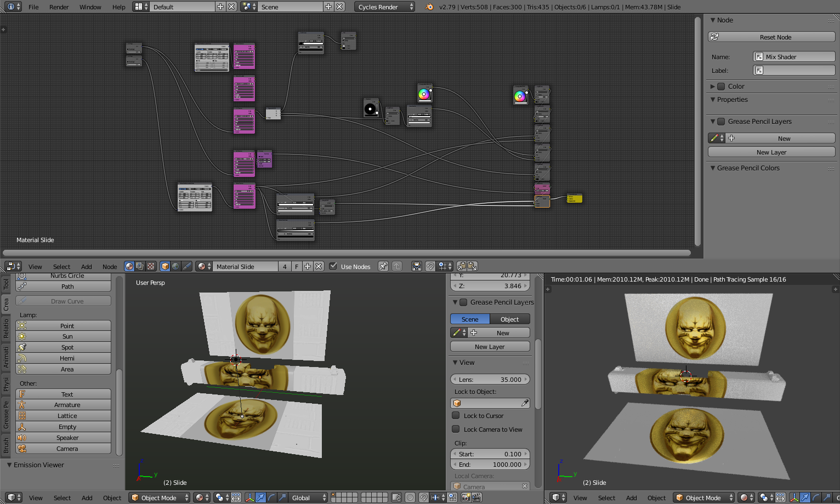Toggle Grease Pencil Layers checkbox in viewport panel
Image resolution: width=840 pixels, height=504 pixels.
463,302
